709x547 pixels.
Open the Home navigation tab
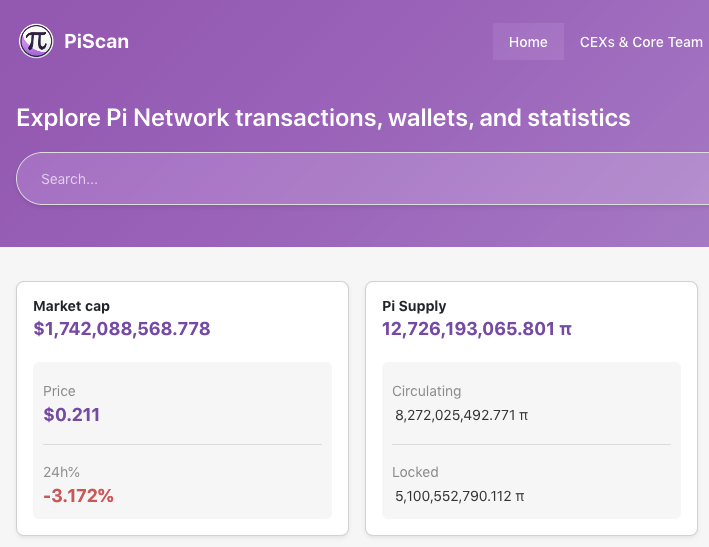tap(528, 42)
